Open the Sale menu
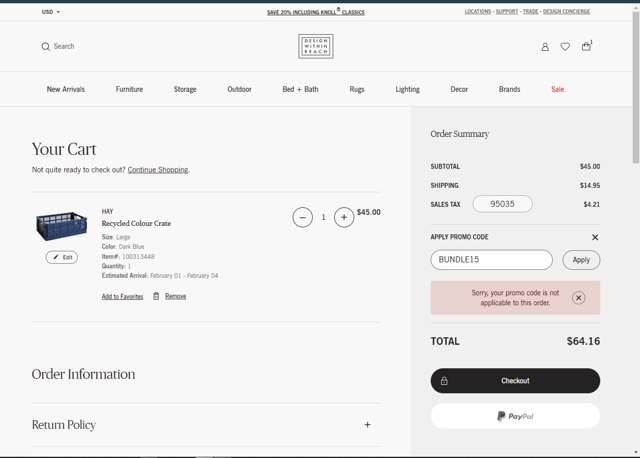 [x=558, y=89]
